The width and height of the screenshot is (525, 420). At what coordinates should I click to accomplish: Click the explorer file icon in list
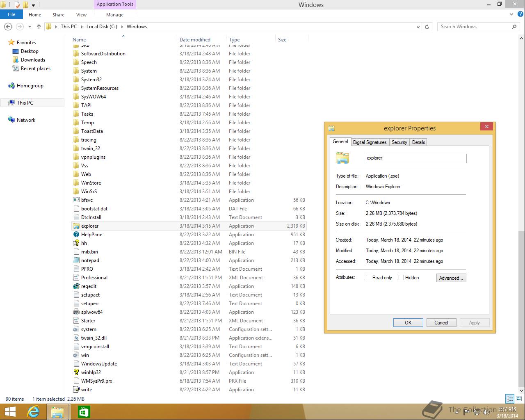(x=76, y=226)
